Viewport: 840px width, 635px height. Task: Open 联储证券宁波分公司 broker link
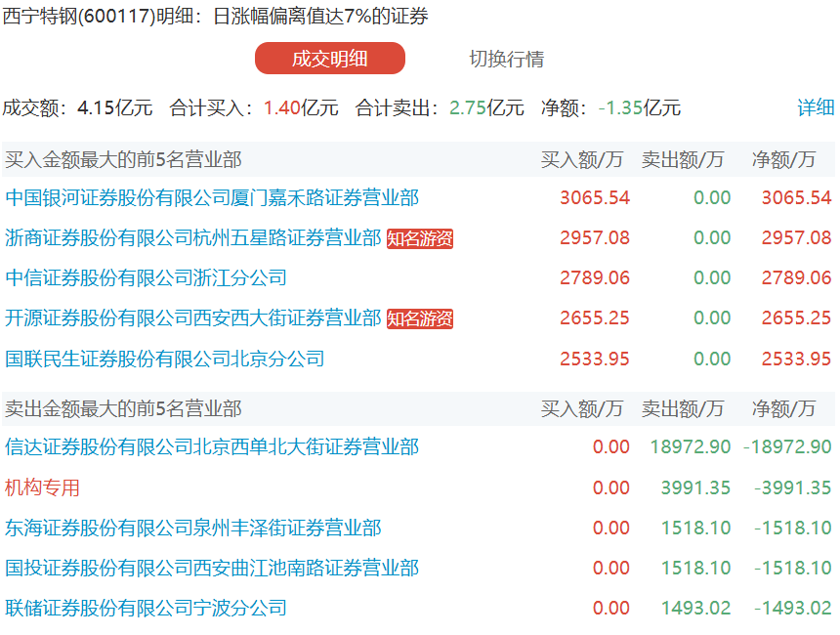(x=147, y=608)
